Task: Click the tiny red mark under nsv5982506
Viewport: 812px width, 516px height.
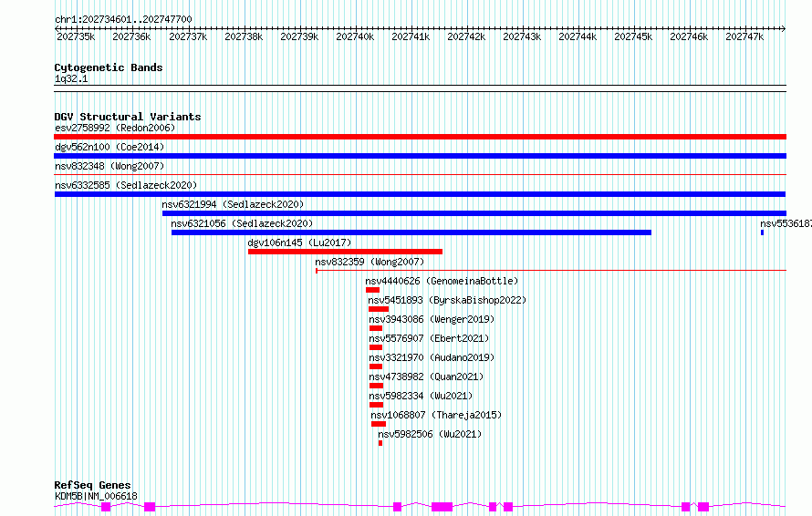Action: coord(380,443)
